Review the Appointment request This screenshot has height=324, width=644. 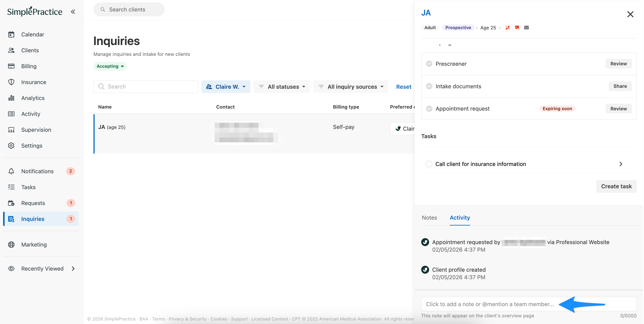pos(618,109)
